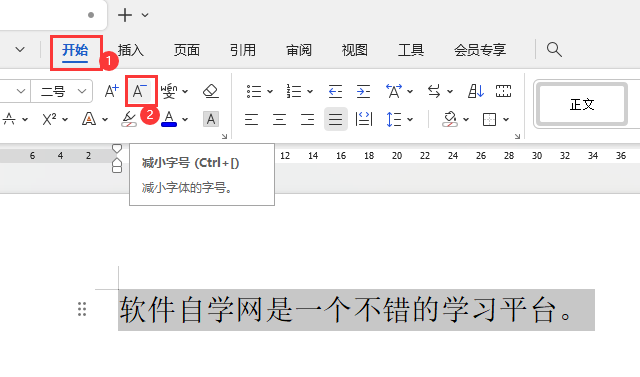Expand superscript options arrow
The height and width of the screenshot is (377, 640).
pyautogui.click(x=65, y=120)
